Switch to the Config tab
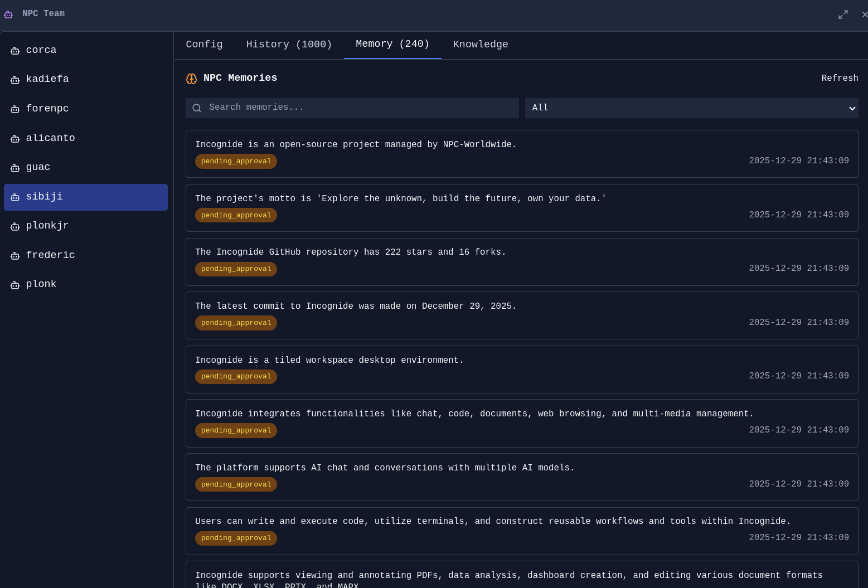 click(x=204, y=45)
